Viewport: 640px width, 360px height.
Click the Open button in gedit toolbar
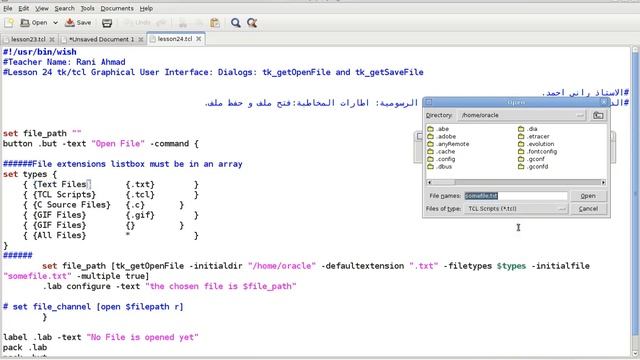pos(34,23)
